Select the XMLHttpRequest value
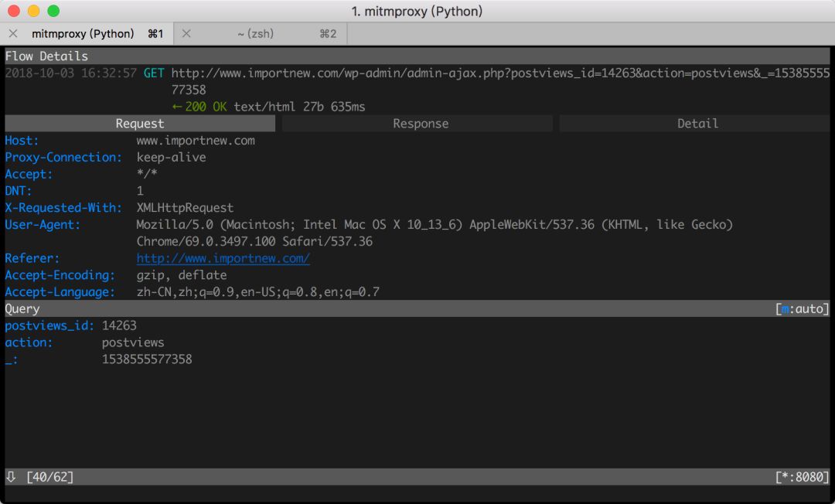 [x=185, y=208]
